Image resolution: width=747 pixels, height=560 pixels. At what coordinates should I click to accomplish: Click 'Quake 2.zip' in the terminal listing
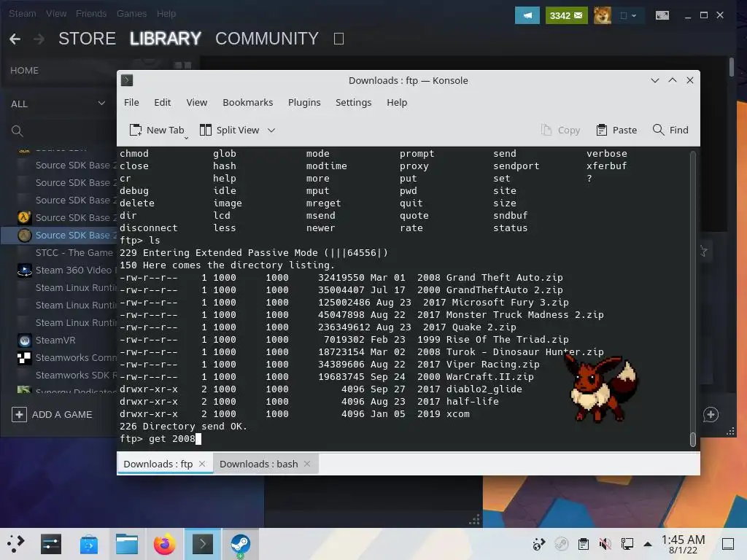pos(484,327)
